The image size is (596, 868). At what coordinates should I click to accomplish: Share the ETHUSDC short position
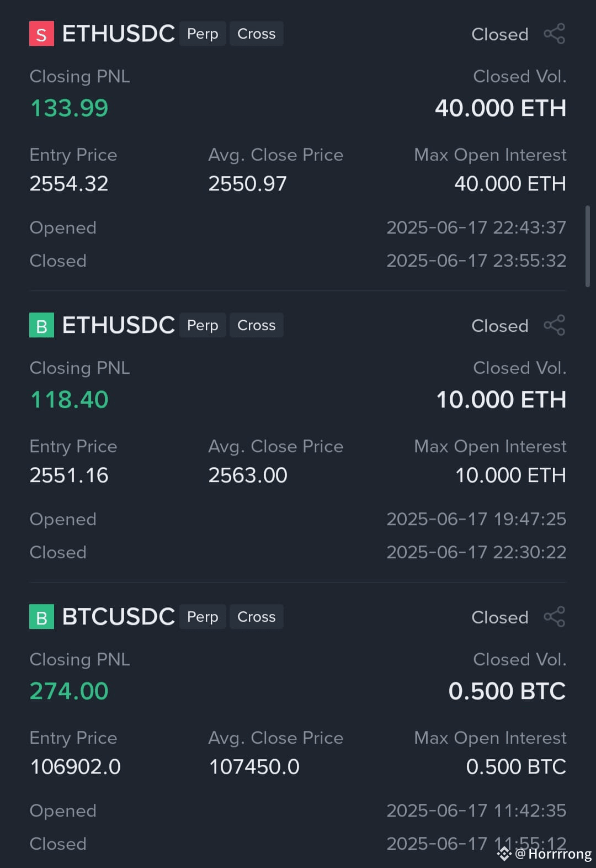pyautogui.click(x=554, y=34)
